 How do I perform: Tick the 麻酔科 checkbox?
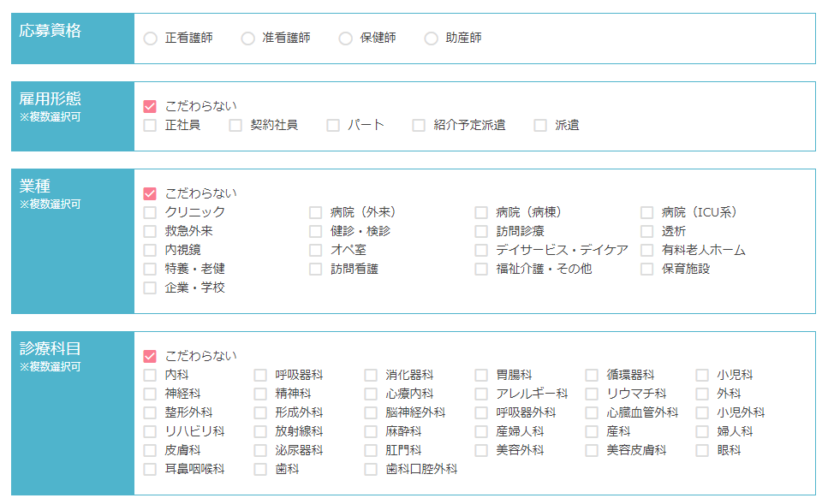click(371, 432)
